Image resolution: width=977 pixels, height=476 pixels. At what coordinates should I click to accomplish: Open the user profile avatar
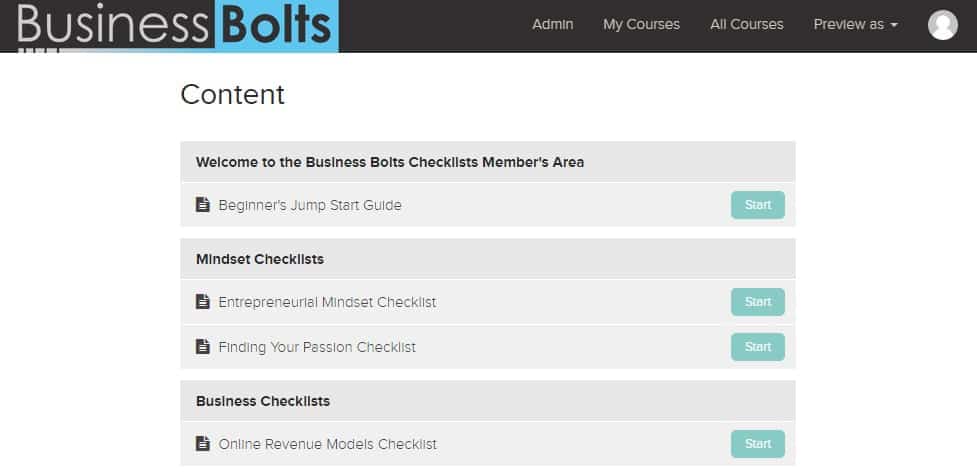[x=942, y=25]
